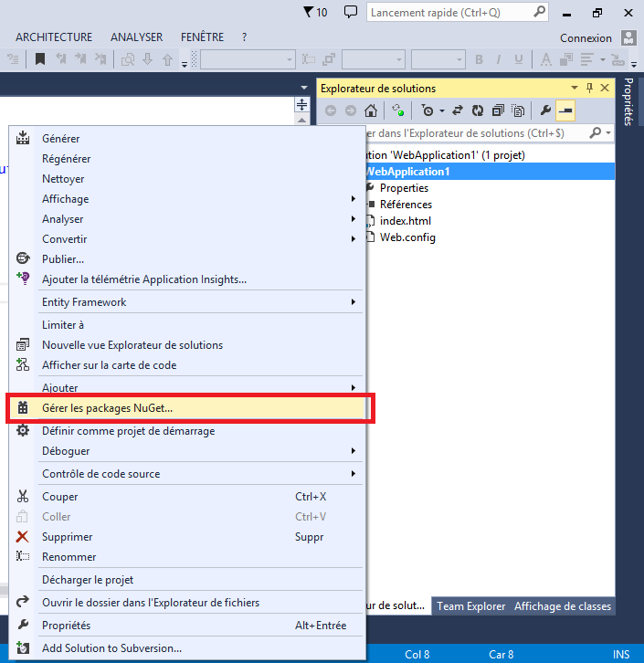Click Afficher sur la carte de code
The height and width of the screenshot is (663, 644).
pos(187,365)
